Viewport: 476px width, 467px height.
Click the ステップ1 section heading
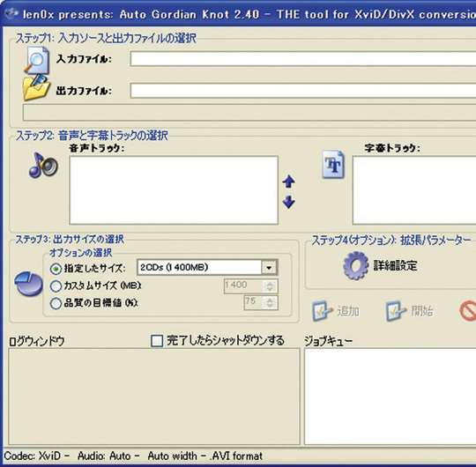click(106, 38)
